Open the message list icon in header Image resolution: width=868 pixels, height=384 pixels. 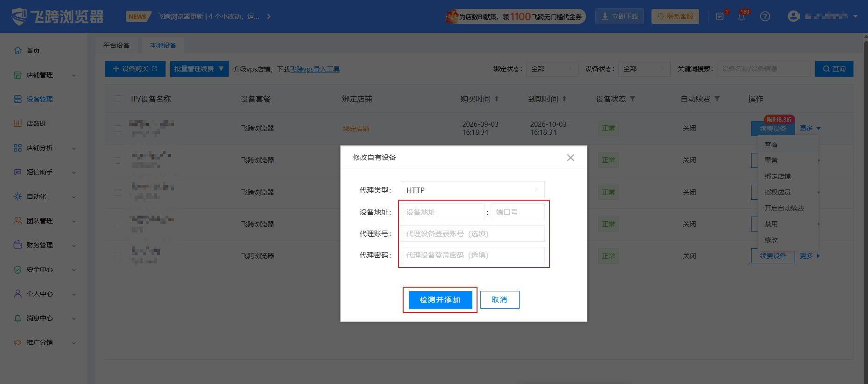pyautogui.click(x=720, y=17)
